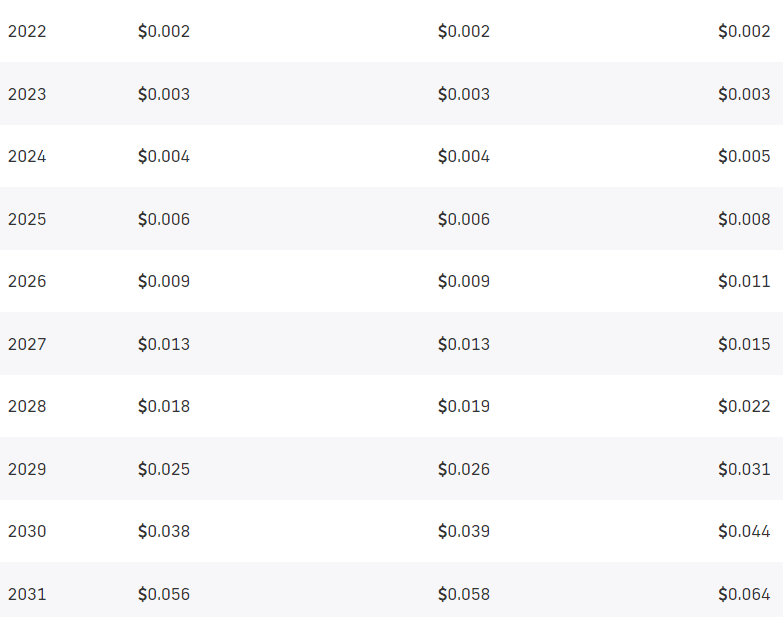783x617 pixels.
Task: Click the $0.044 price value
Action: (x=744, y=531)
